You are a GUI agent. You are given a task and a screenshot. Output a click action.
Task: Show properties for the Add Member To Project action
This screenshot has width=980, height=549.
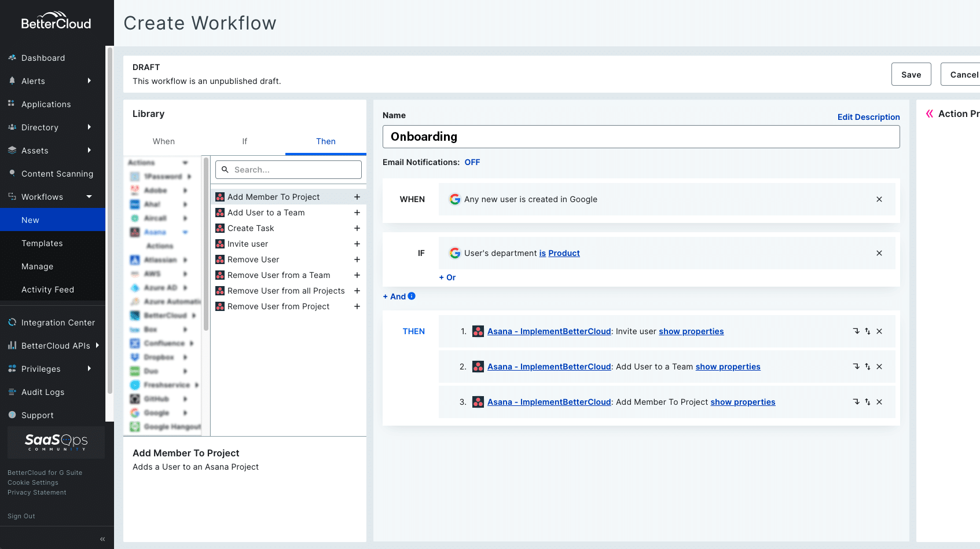pyautogui.click(x=743, y=402)
